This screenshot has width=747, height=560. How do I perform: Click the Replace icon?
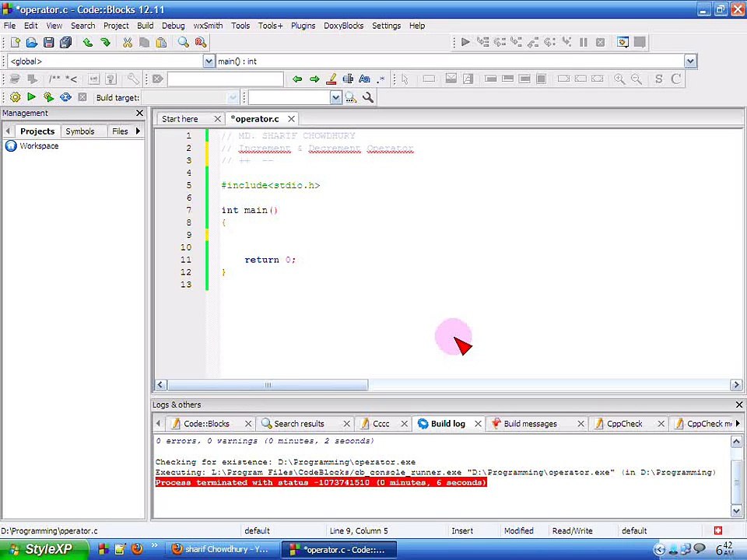[x=201, y=42]
